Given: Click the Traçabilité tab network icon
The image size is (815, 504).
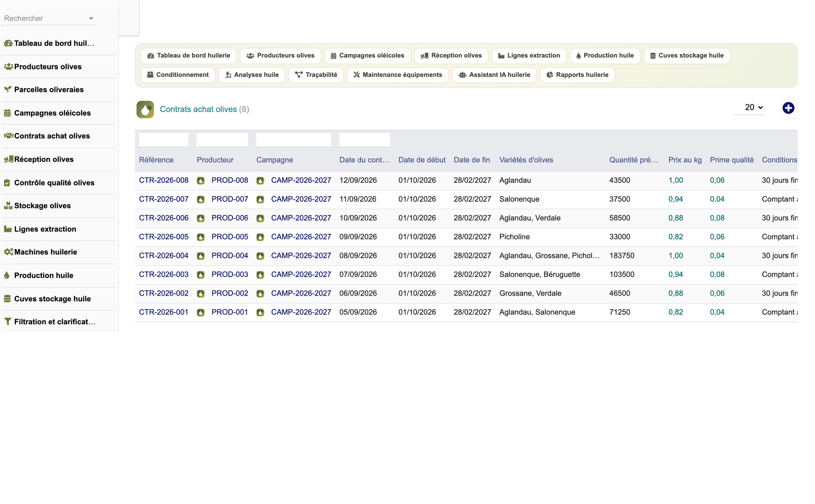Looking at the screenshot, I should pos(299,75).
